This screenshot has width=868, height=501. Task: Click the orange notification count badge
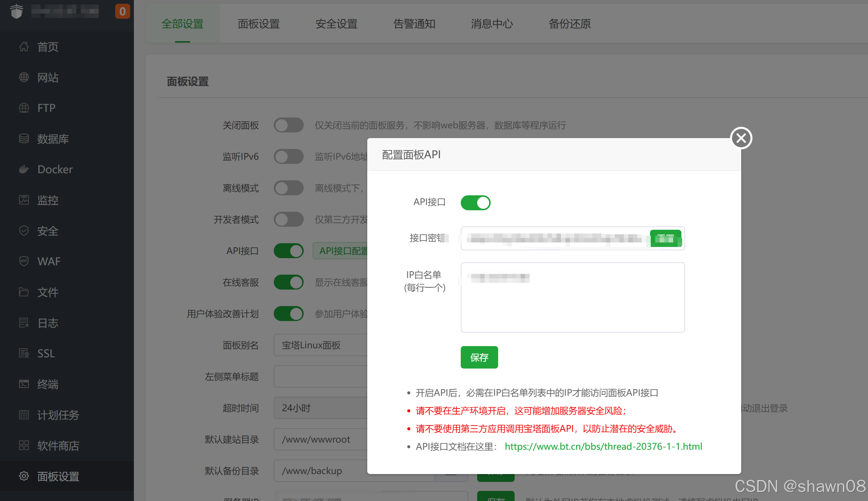[122, 12]
